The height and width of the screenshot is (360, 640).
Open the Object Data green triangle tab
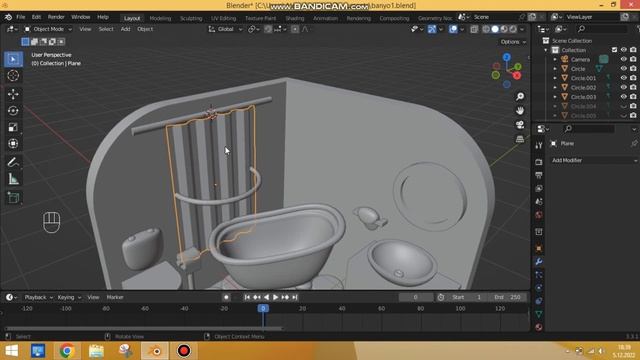[x=539, y=314]
